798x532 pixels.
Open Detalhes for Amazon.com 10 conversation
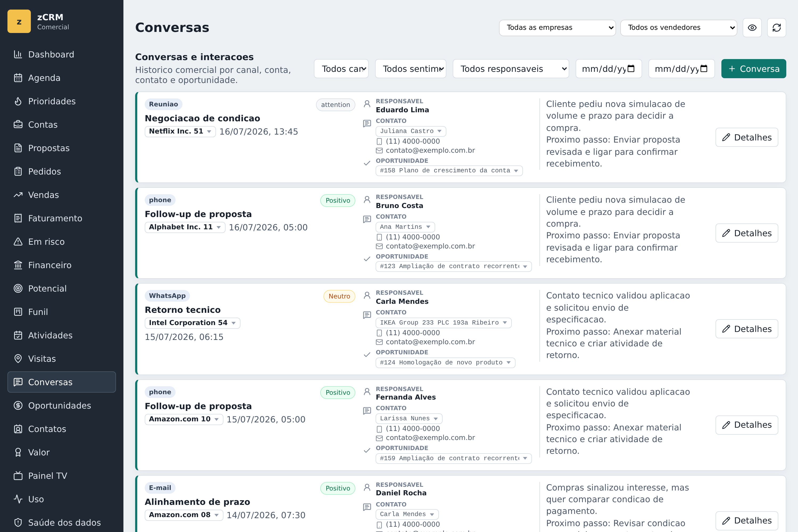(x=747, y=425)
